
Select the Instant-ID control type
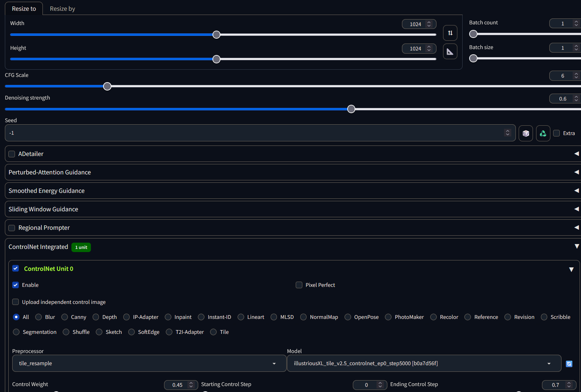coord(201,317)
